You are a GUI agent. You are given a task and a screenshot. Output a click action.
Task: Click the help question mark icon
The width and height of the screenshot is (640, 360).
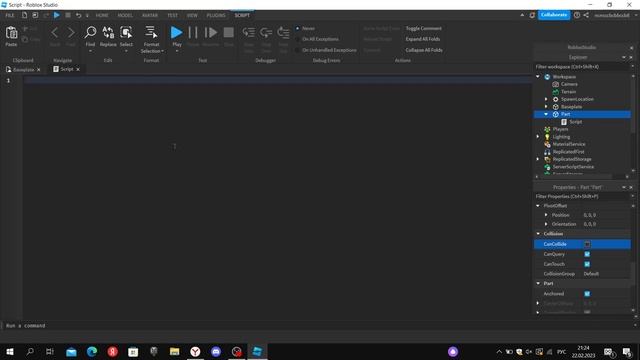click(577, 15)
